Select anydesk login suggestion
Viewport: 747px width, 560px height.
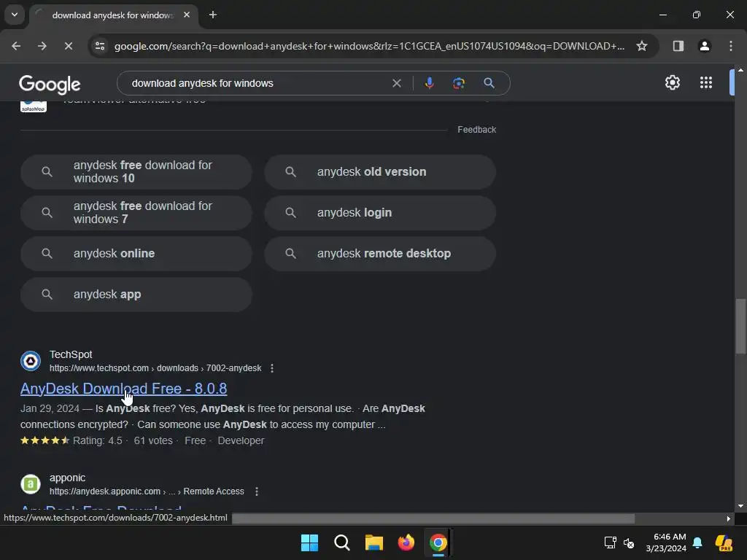380,213
